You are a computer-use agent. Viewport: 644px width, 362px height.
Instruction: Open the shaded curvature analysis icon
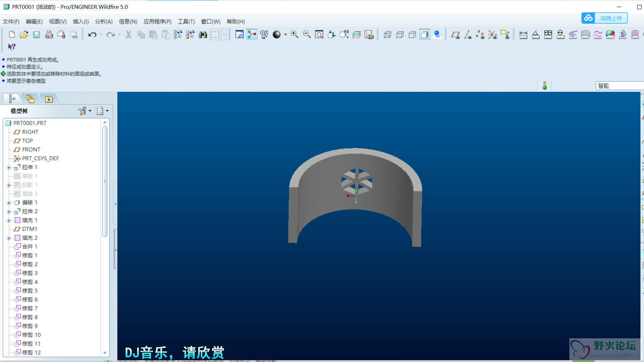(x=610, y=35)
